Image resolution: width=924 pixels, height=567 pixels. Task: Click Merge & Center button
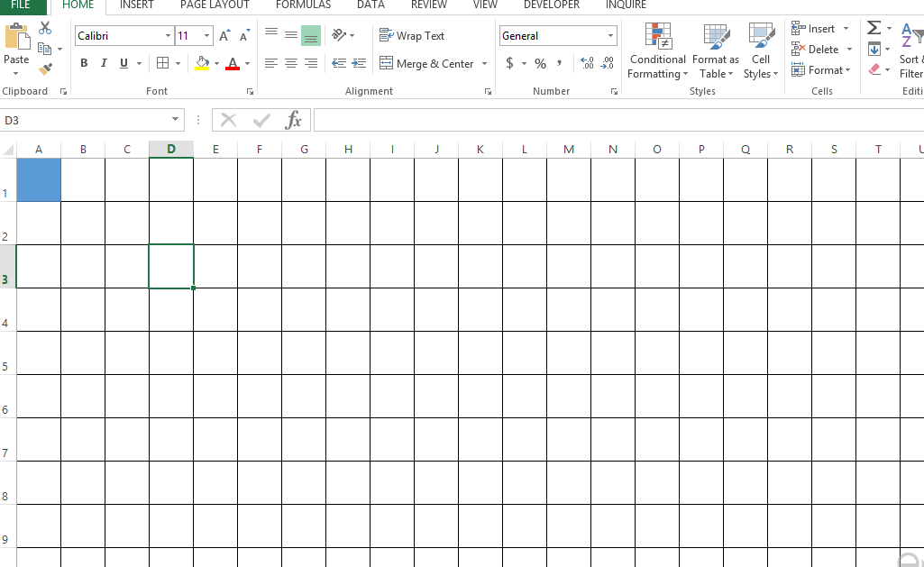coord(426,63)
